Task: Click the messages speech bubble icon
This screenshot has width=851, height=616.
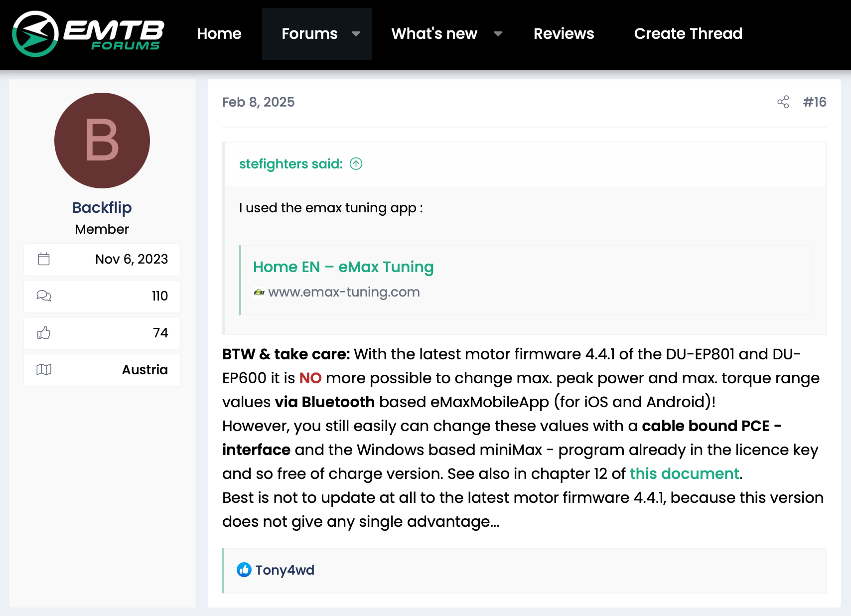Action: point(44,296)
